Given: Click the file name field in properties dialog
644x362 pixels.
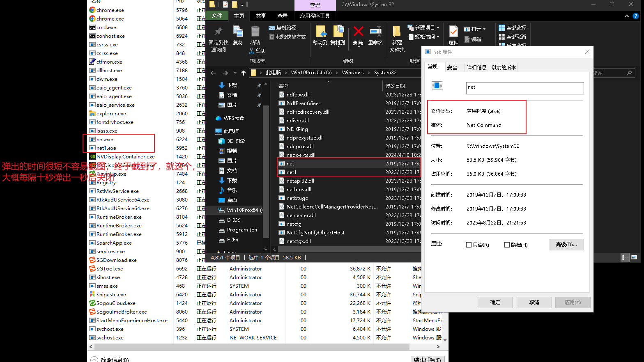Looking at the screenshot, I should [x=525, y=88].
